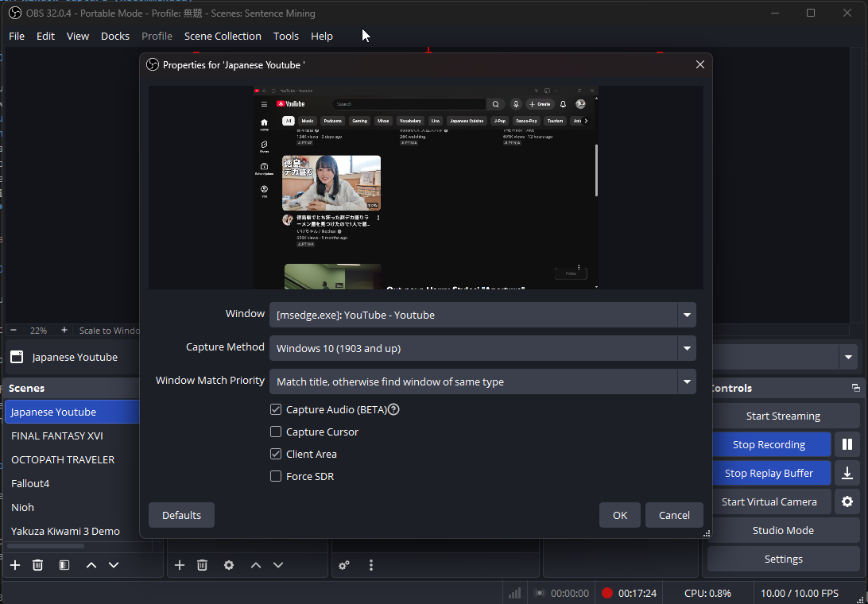
Task: Enable the Capture Cursor option
Action: [x=276, y=432]
